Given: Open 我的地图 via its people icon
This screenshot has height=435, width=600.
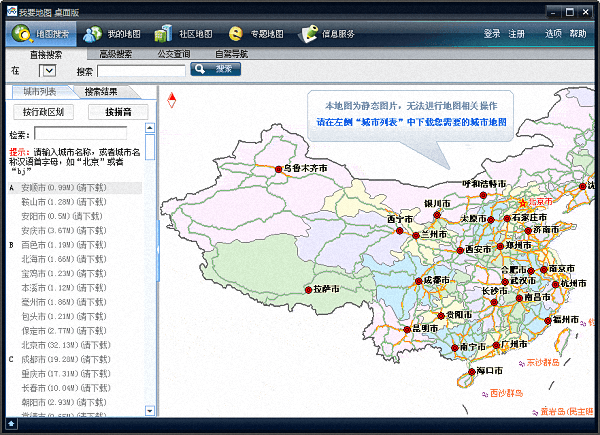Looking at the screenshot, I should click(x=93, y=33).
